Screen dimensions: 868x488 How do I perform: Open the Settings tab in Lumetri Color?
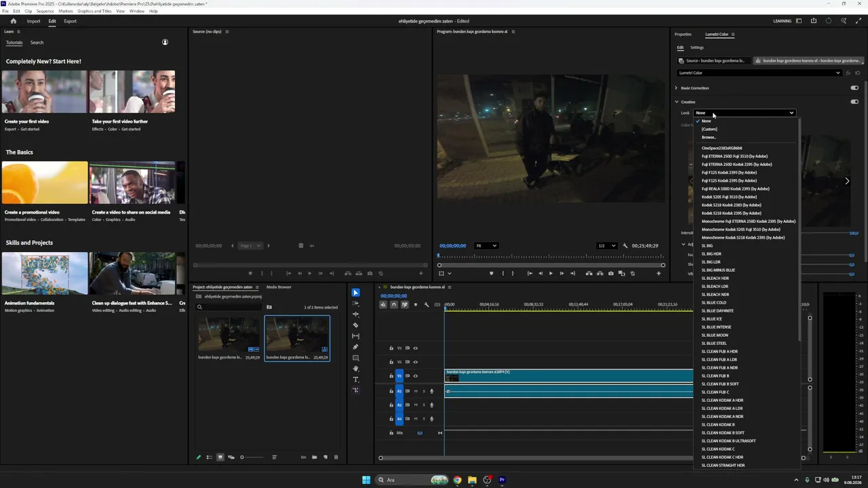click(x=697, y=47)
